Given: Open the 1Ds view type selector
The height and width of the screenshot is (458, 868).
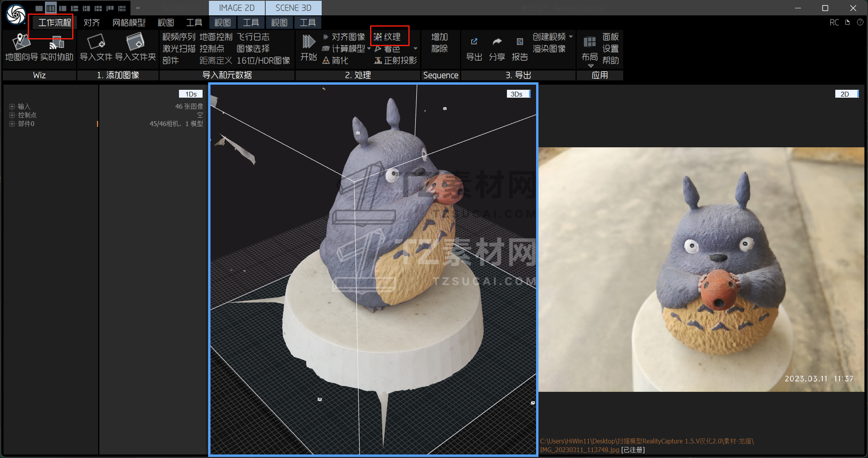Looking at the screenshot, I should (191, 94).
